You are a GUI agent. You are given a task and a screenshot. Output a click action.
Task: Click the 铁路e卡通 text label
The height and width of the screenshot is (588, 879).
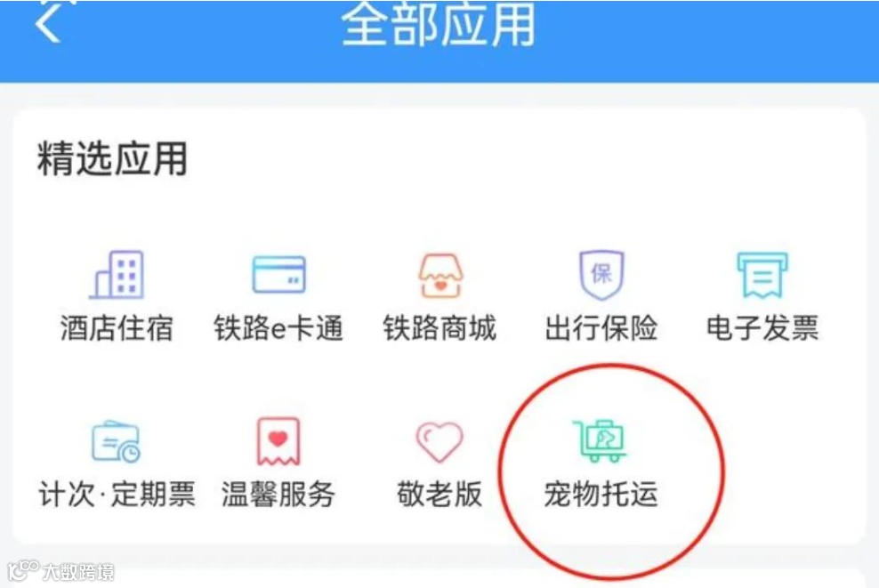pos(278,328)
